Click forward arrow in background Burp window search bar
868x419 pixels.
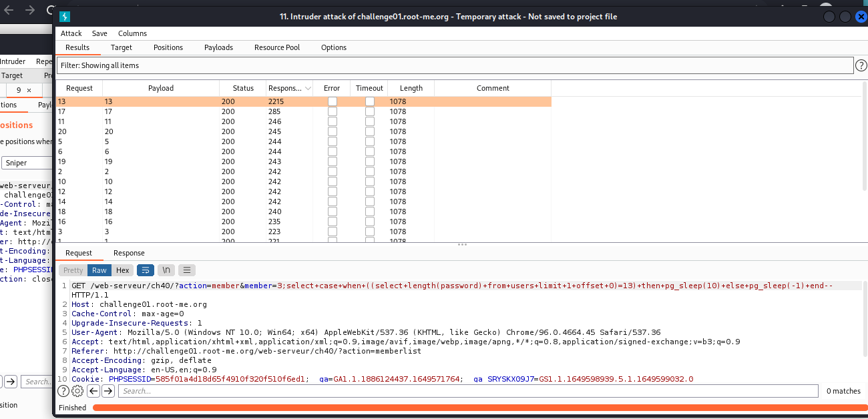(x=11, y=382)
